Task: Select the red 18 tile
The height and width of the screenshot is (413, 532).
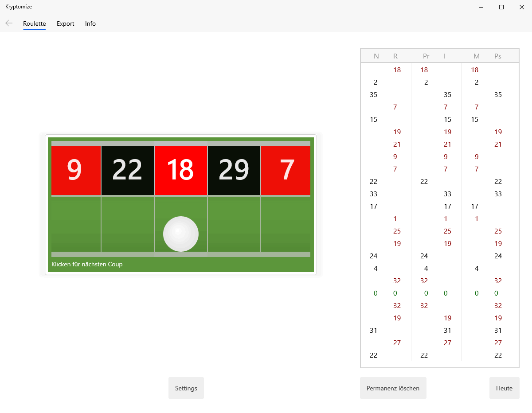Action: tap(181, 170)
